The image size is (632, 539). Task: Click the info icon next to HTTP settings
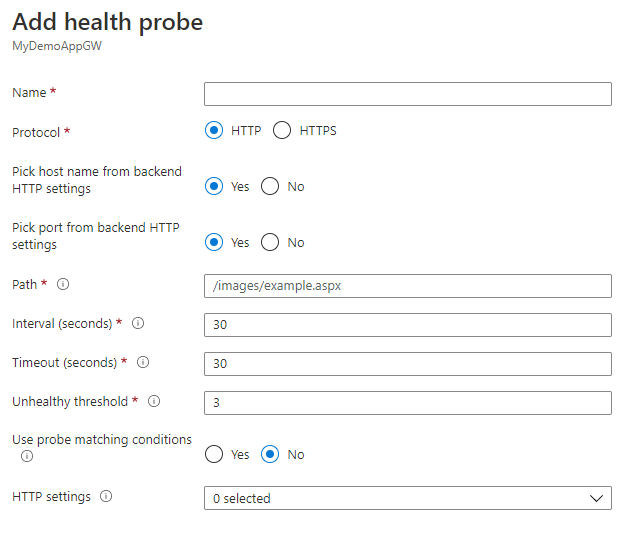click(106, 497)
